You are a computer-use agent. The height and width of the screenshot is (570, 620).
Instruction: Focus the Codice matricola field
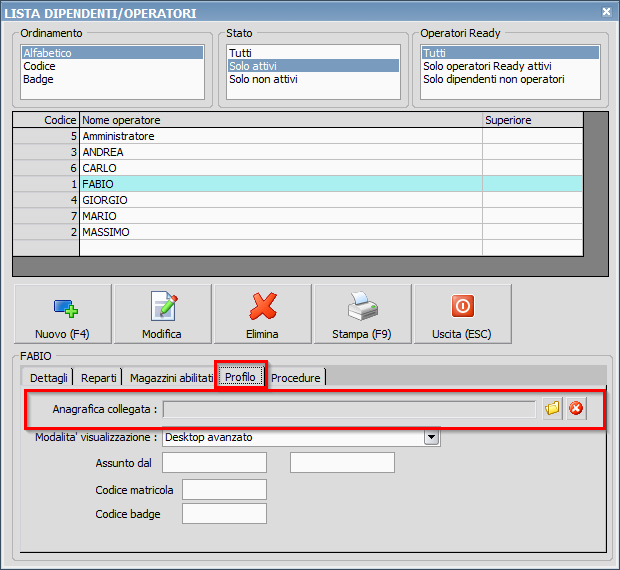tap(224, 490)
